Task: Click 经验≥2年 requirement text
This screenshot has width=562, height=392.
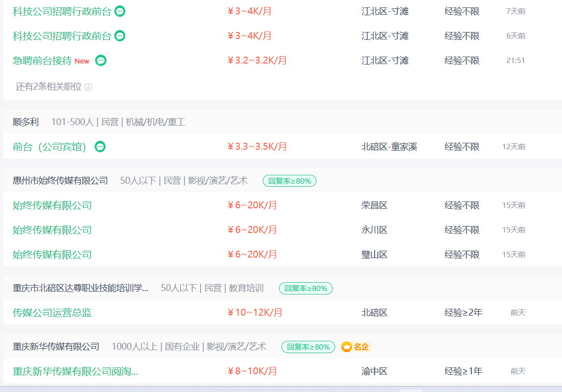Action: click(463, 313)
